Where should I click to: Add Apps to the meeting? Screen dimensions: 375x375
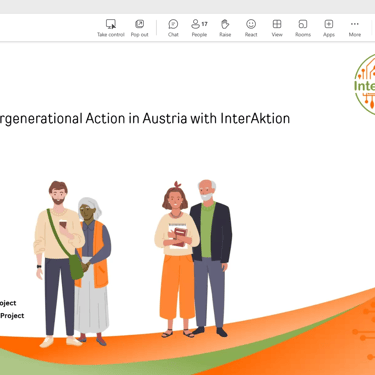coord(329,28)
